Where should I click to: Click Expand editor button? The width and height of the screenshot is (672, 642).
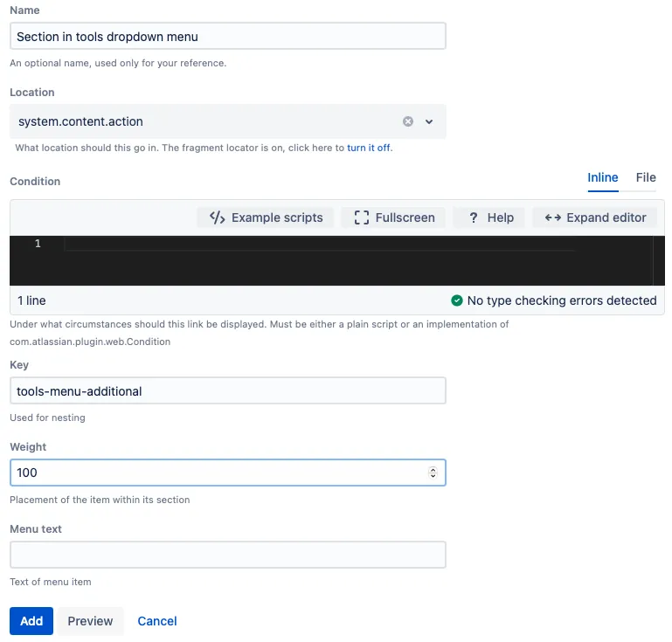coord(595,217)
